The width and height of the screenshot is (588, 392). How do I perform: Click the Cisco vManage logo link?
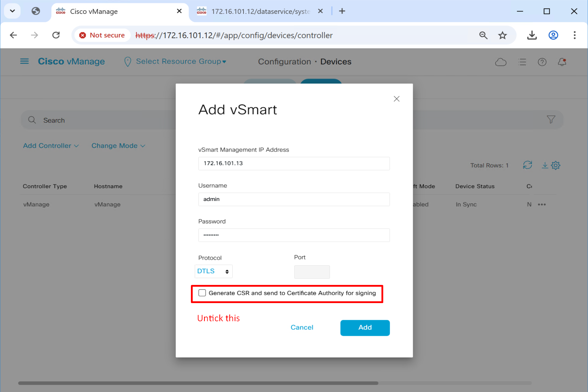pos(71,62)
